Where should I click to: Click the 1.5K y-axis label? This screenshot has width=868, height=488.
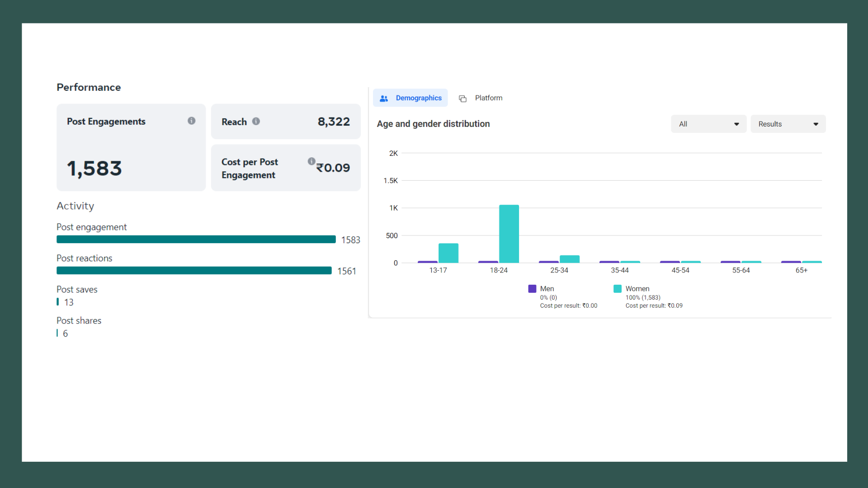(x=391, y=181)
